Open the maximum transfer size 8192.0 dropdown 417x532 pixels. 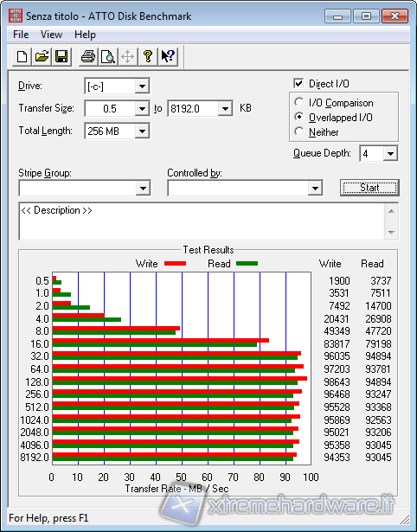click(225, 109)
